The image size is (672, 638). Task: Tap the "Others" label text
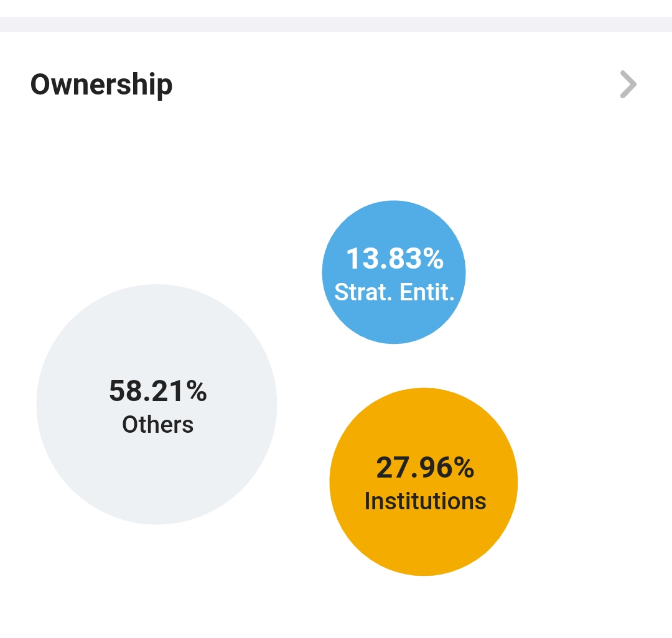(157, 425)
